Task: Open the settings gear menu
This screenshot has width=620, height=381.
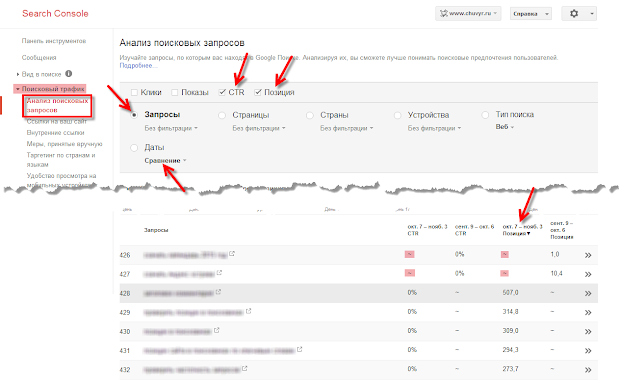Action: (579, 14)
